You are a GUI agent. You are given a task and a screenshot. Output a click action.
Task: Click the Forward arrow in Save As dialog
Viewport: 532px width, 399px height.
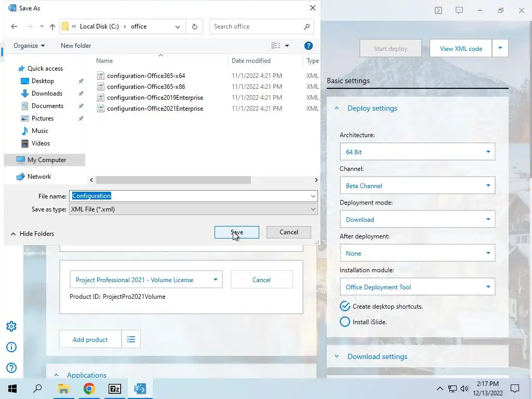pos(30,26)
